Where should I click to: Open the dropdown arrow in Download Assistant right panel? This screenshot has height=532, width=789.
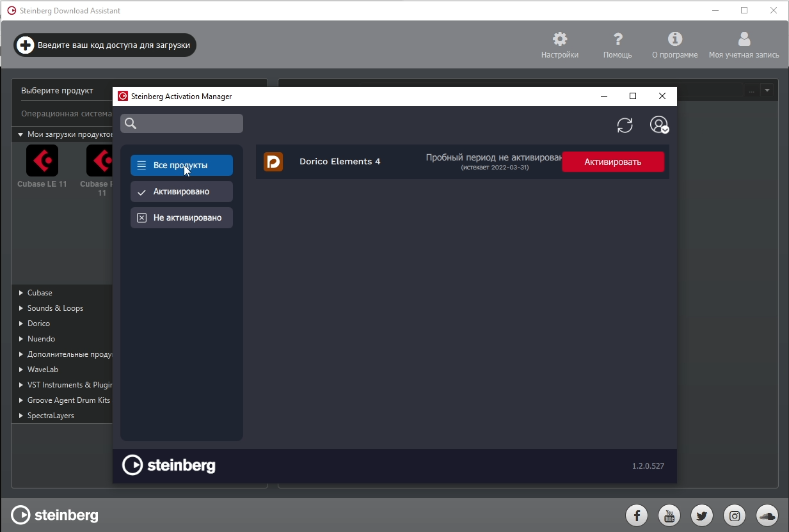tap(768, 91)
